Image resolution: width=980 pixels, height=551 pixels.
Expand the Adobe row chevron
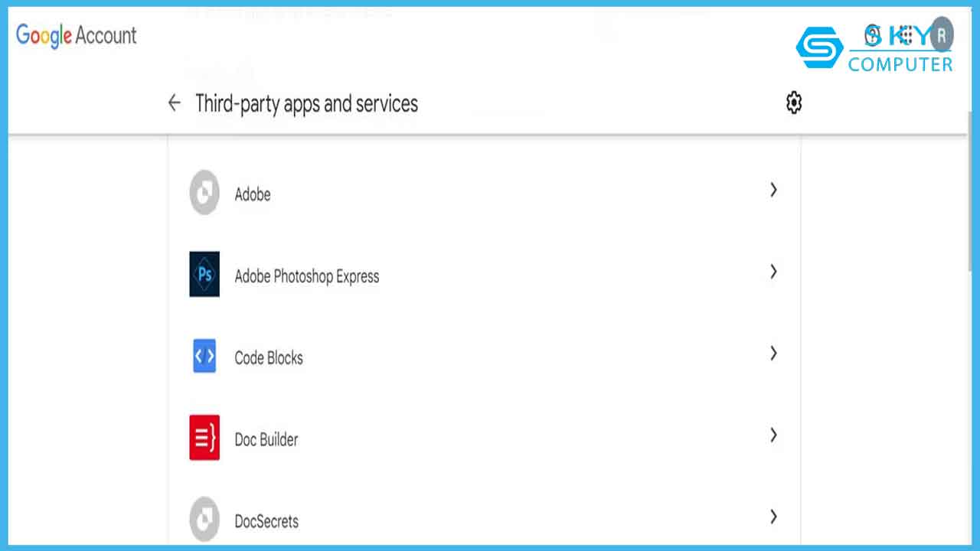773,190
